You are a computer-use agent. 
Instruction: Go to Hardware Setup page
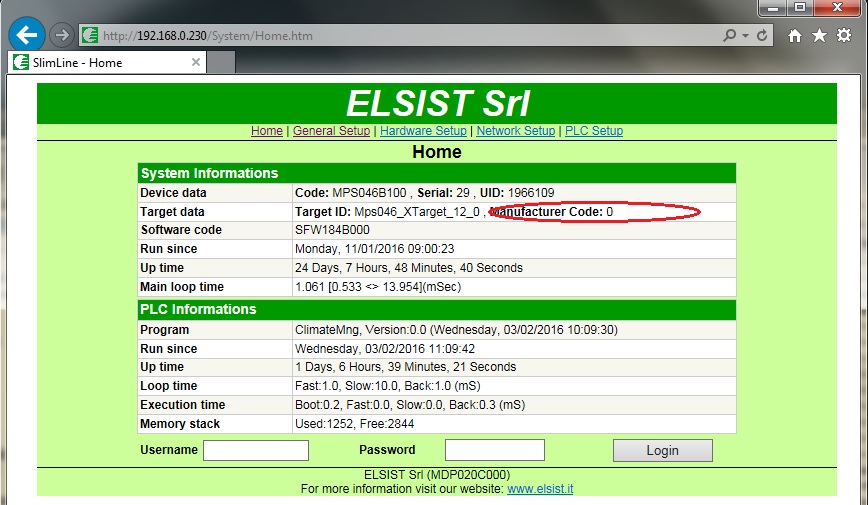[x=423, y=131]
